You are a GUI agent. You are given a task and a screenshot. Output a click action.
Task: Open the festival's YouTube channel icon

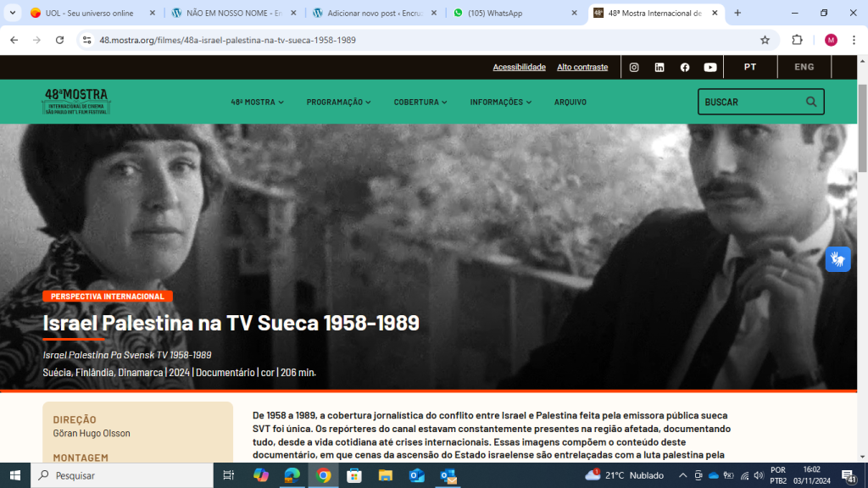point(710,68)
